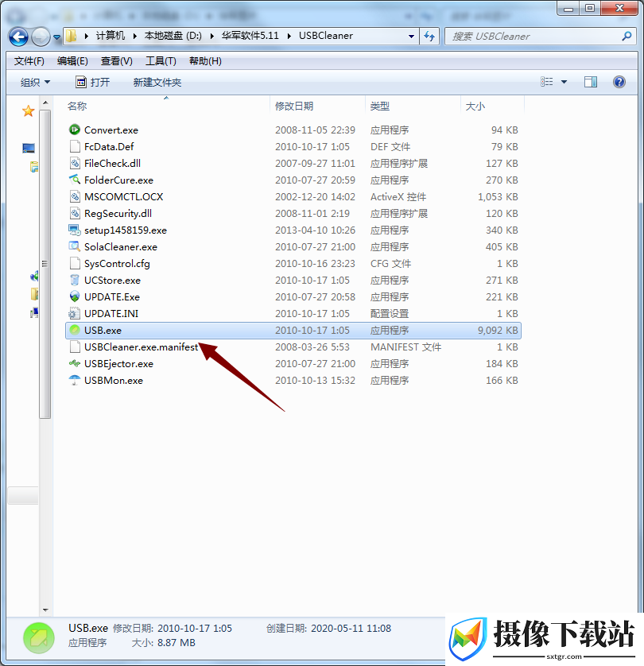644x666 pixels.
Task: Click the setup1458159.exe file icon
Action: pyautogui.click(x=75, y=230)
